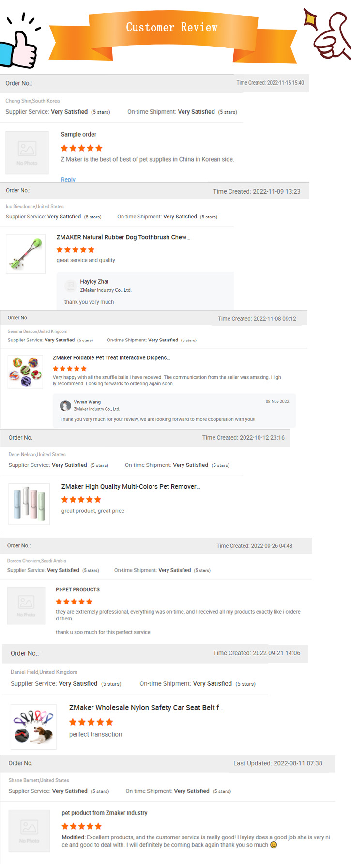Click the No Photo placeholder for Sample order

27,152
